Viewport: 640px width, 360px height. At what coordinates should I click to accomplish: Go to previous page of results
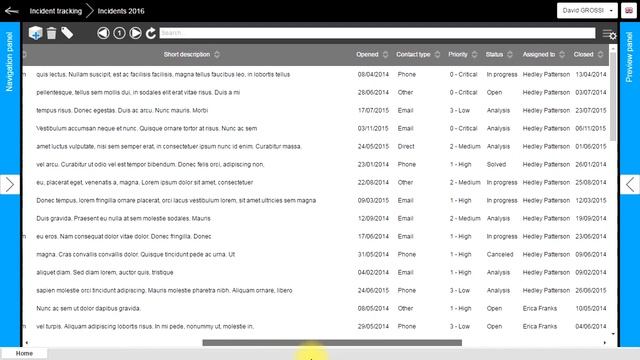click(103, 33)
